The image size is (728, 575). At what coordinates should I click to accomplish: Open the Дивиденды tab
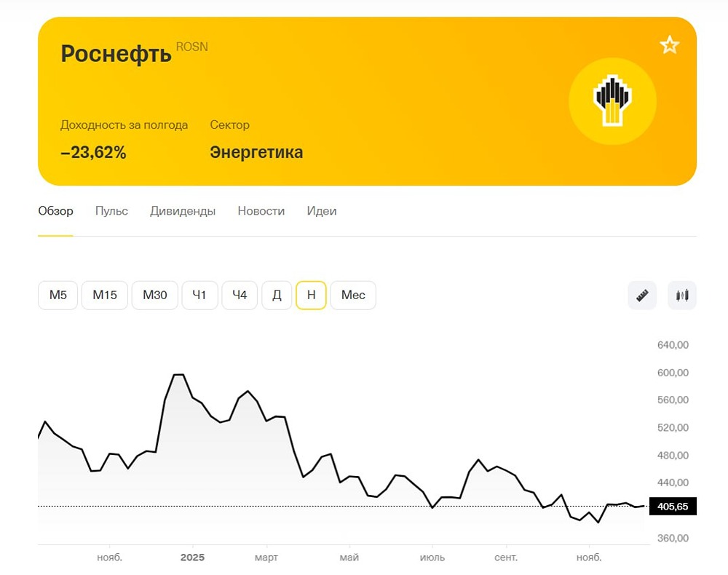tap(183, 211)
